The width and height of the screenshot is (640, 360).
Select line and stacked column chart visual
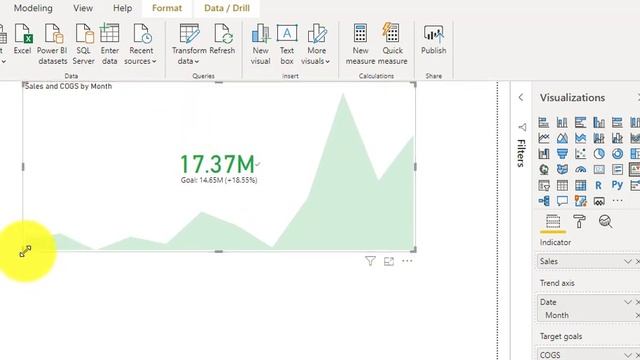(599, 138)
